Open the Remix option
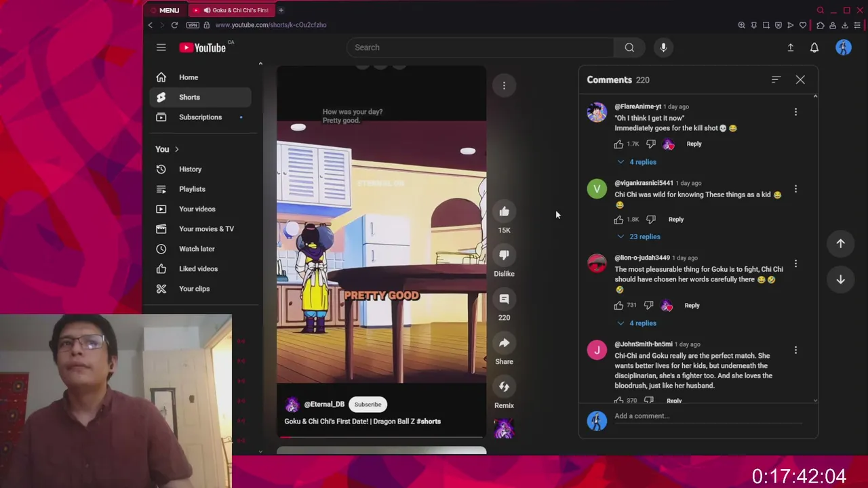This screenshot has width=868, height=488. [504, 387]
